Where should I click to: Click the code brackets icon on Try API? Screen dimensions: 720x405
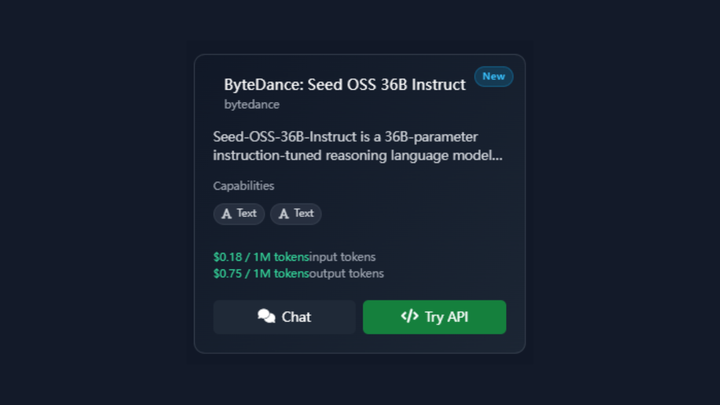pyautogui.click(x=409, y=317)
